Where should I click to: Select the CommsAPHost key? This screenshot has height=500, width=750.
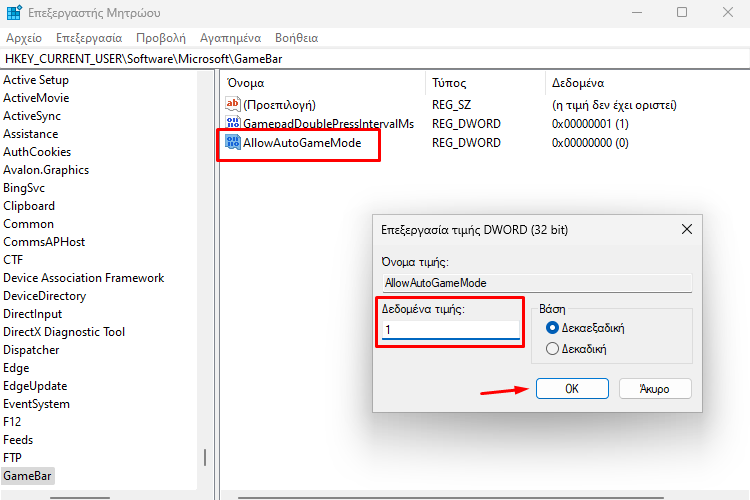tap(44, 242)
